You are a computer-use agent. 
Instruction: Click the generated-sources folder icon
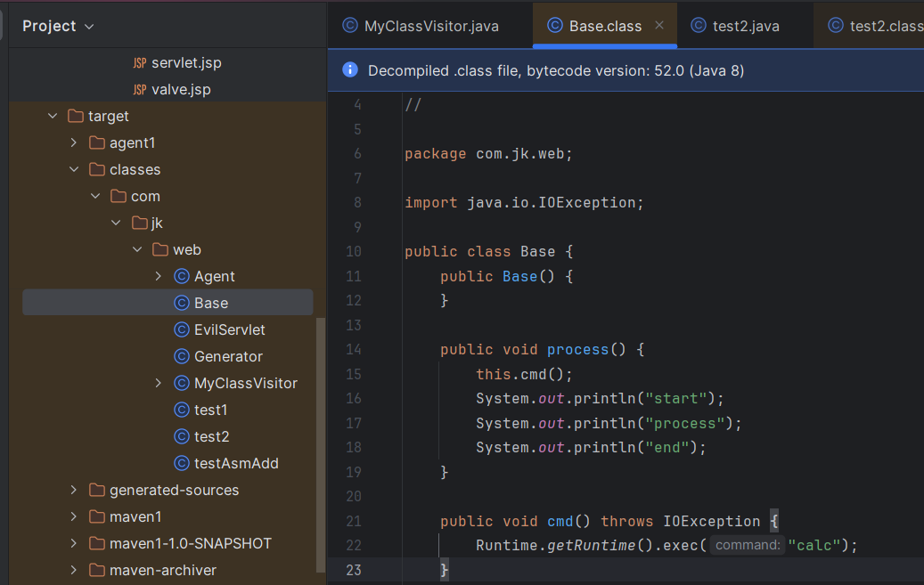click(96, 490)
